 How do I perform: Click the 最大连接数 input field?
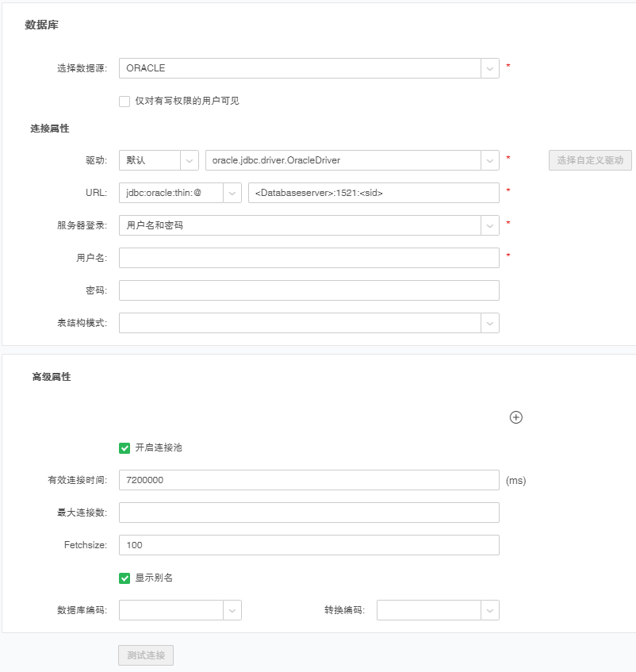308,513
